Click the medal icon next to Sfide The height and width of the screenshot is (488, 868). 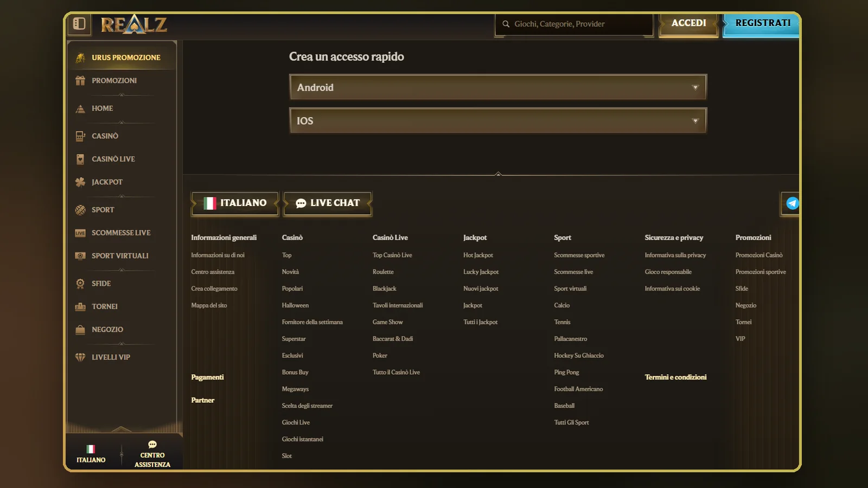(x=80, y=284)
